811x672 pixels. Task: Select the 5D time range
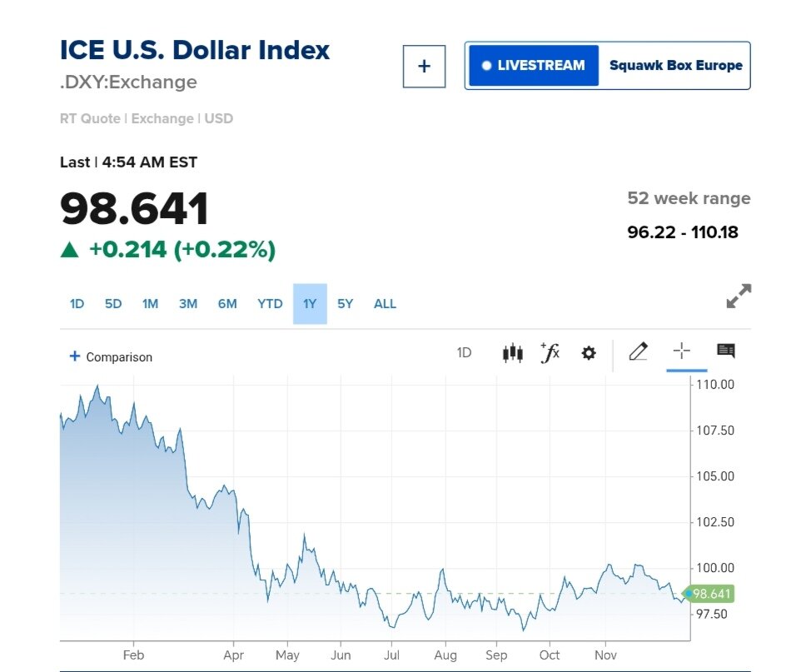click(113, 304)
